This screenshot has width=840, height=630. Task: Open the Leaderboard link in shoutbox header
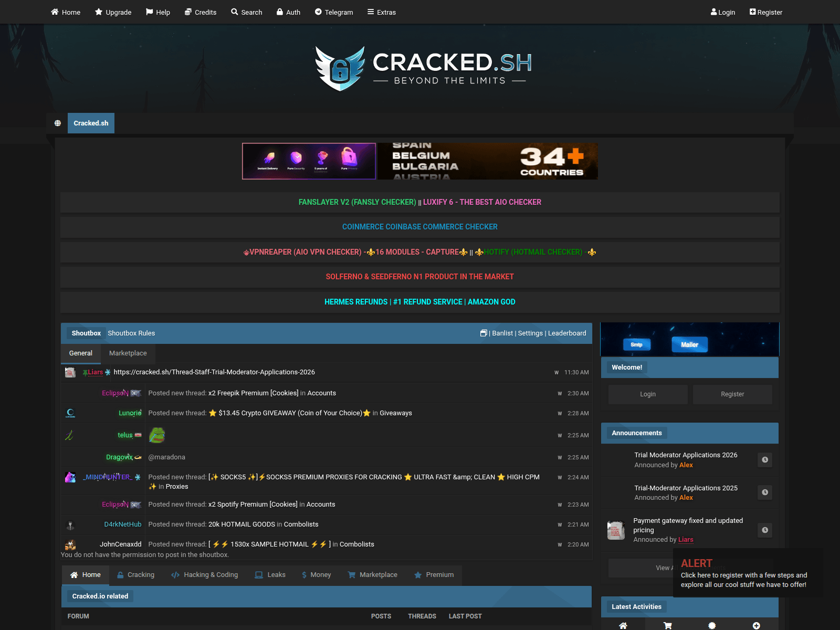(567, 333)
